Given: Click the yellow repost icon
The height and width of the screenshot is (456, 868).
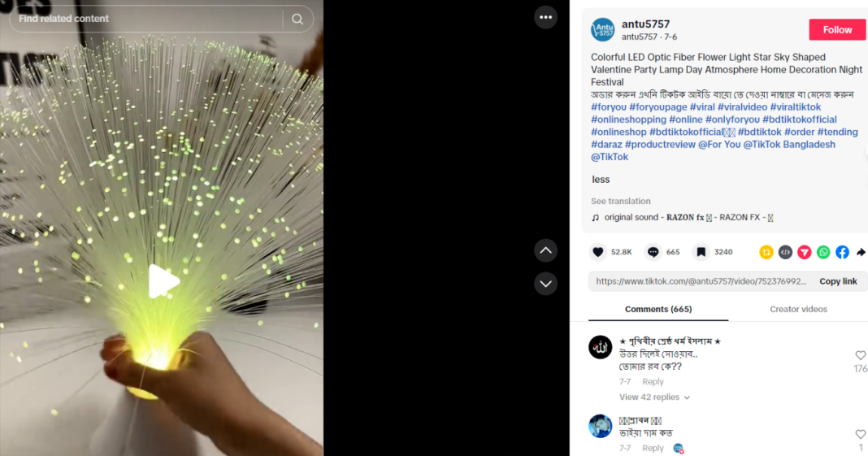Looking at the screenshot, I should click(x=766, y=252).
